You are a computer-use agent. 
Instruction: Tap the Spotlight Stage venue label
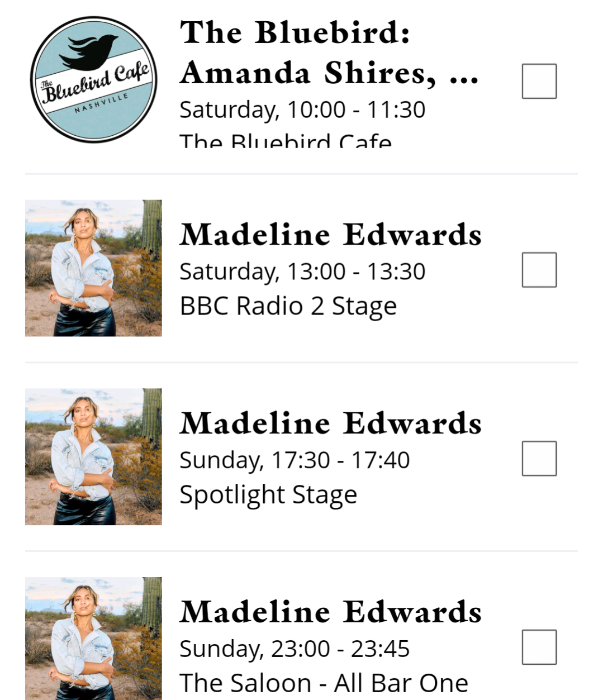coord(268,495)
